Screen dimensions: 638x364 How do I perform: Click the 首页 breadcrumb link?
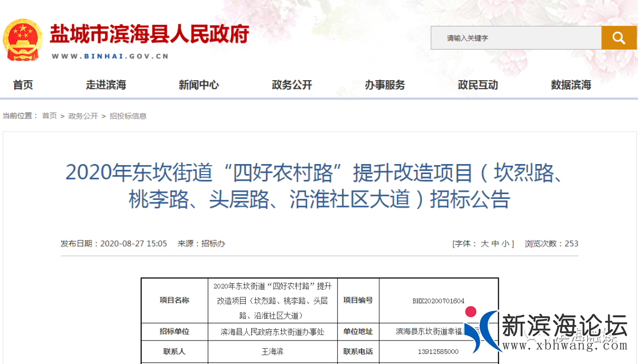[x=48, y=116]
